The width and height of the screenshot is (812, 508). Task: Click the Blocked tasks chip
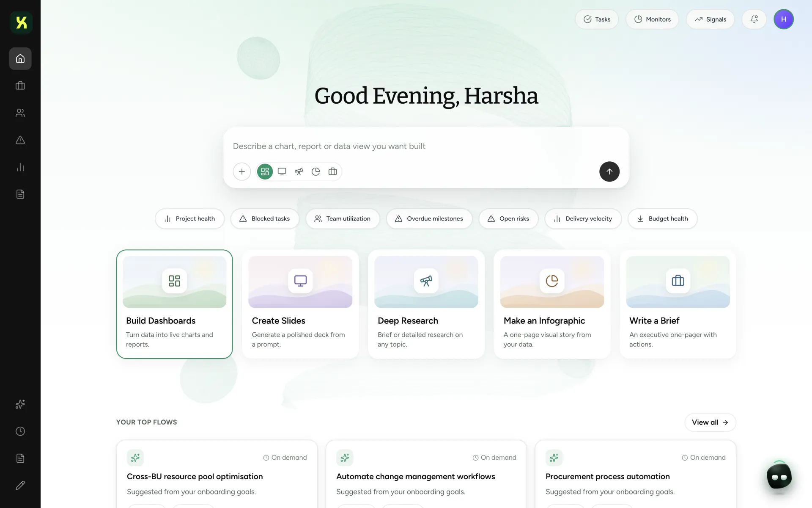265,218
